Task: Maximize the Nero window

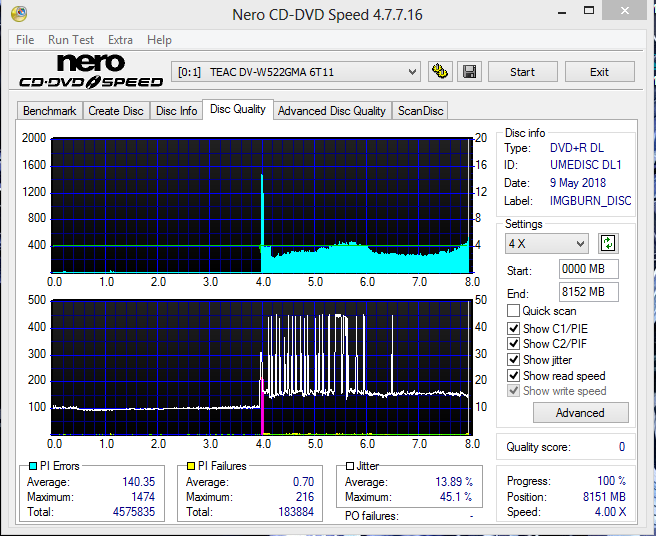Action: tap(589, 11)
